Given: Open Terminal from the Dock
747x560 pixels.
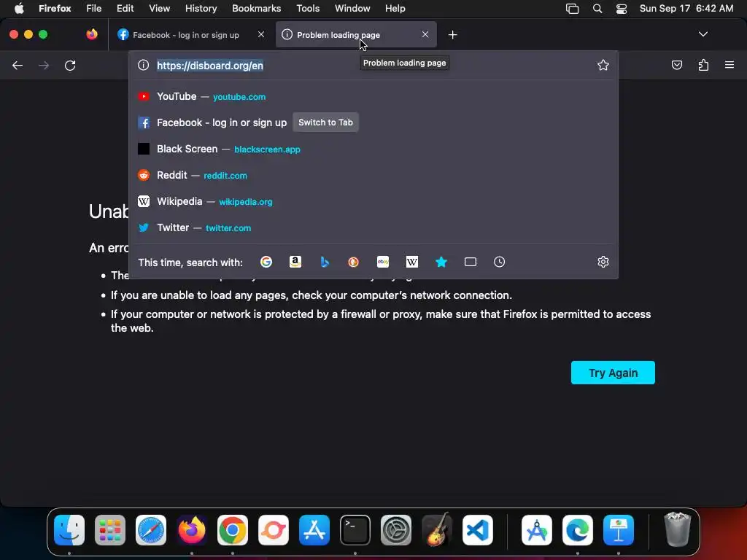Looking at the screenshot, I should [355, 530].
